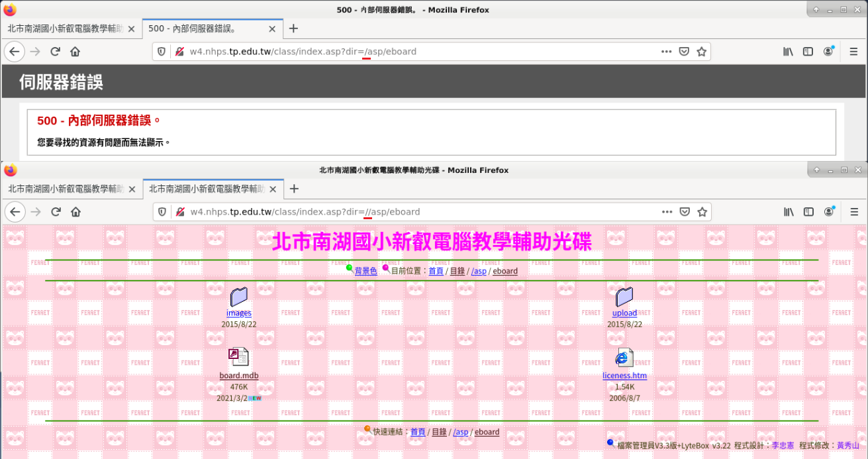Viewport: 868px width, 459px height.
Task: Click board.mdb size text 476K
Action: point(239,387)
